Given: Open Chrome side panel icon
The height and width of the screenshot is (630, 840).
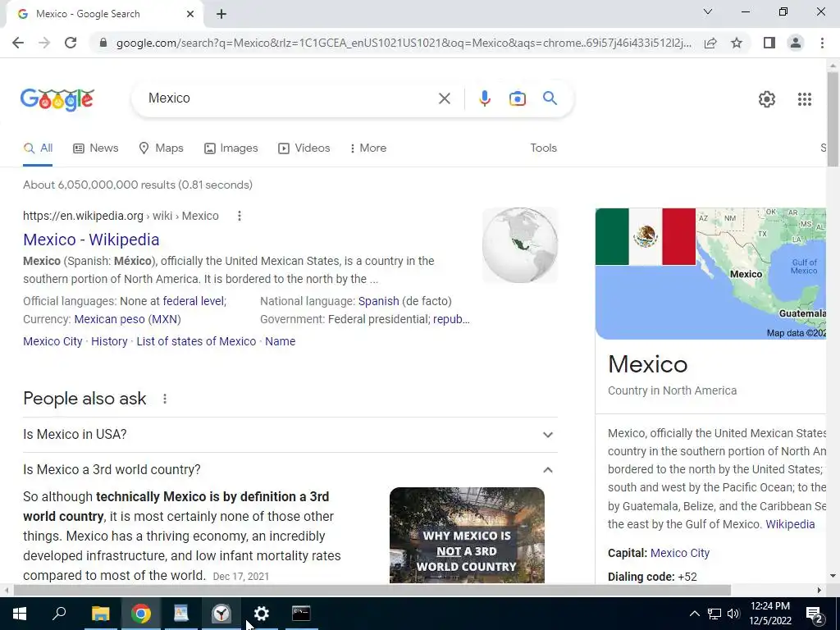Looking at the screenshot, I should point(769,43).
